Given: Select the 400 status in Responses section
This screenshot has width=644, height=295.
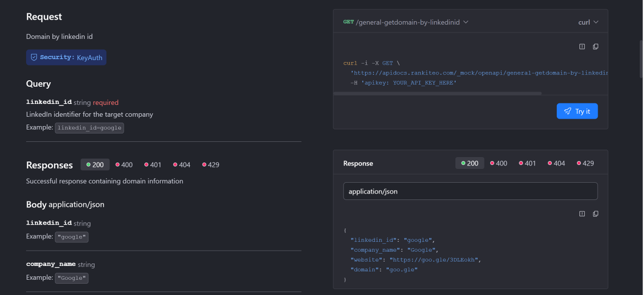Looking at the screenshot, I should pos(124,164).
